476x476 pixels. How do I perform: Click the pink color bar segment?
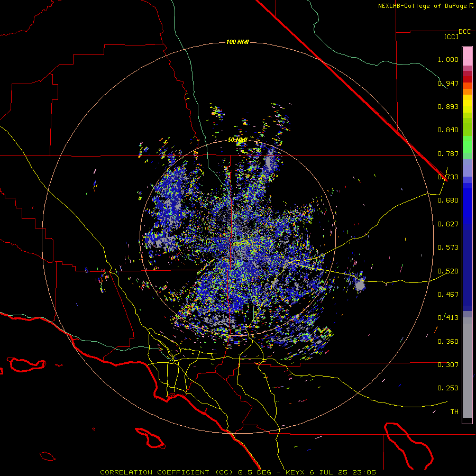pos(467,56)
